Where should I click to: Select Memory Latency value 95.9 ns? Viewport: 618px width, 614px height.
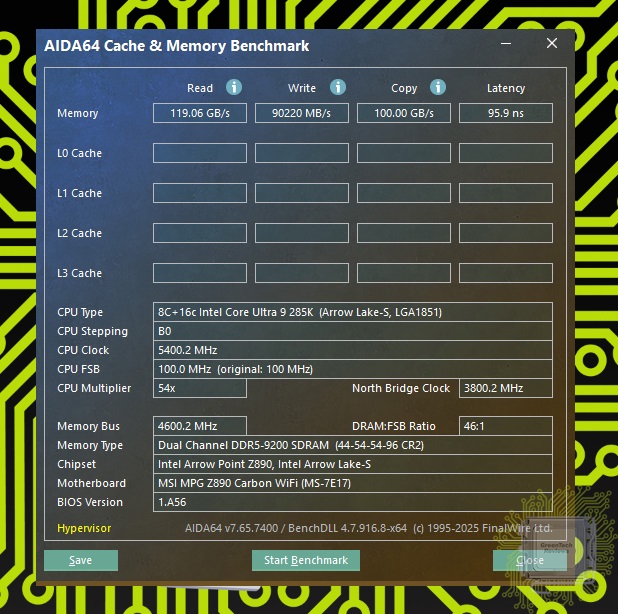tap(506, 113)
